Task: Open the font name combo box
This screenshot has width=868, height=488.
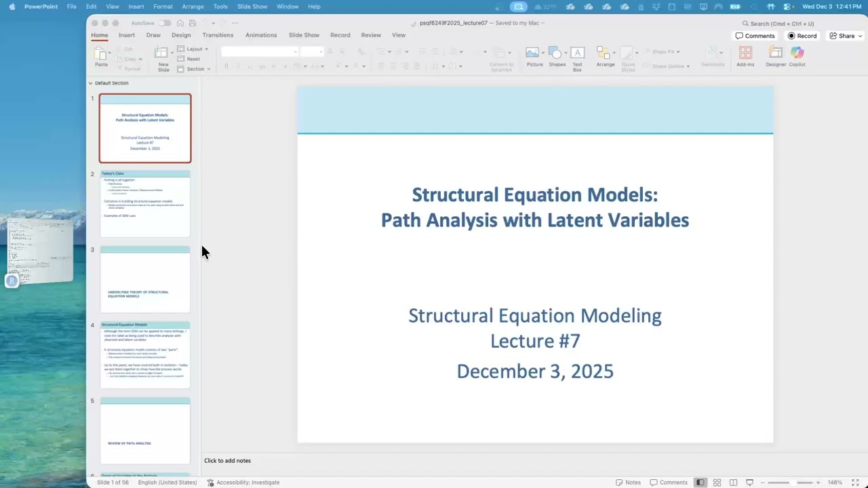Action: (x=260, y=52)
